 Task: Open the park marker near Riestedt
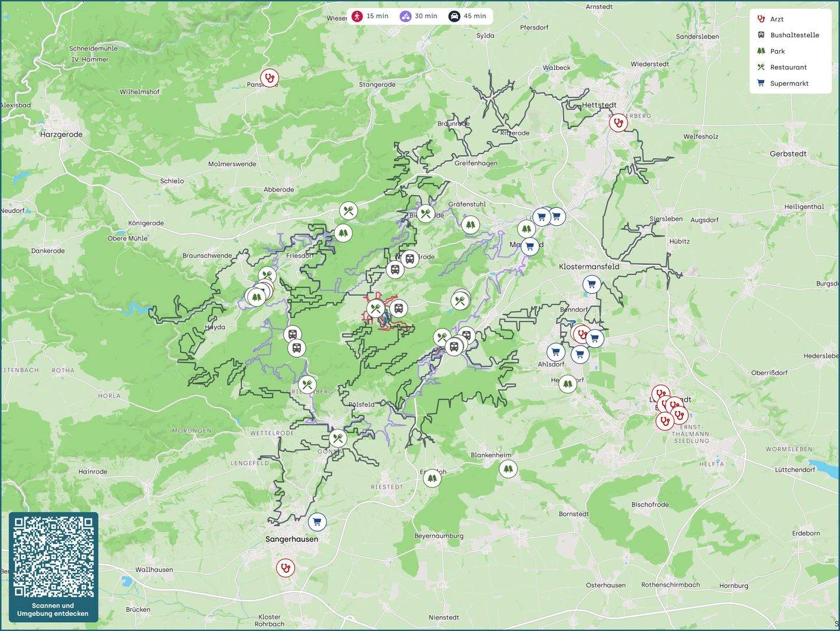(432, 479)
